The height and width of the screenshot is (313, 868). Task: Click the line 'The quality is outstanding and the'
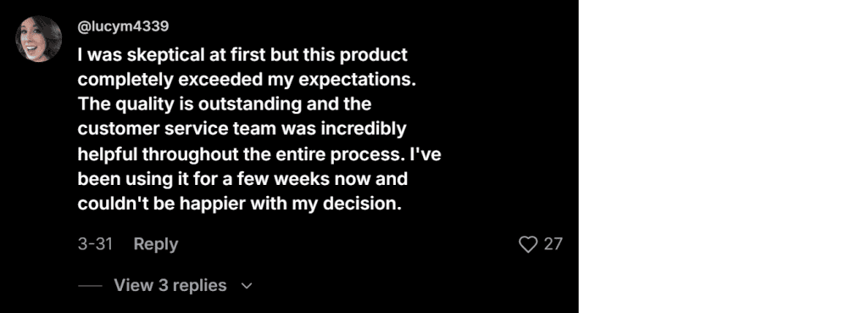[x=224, y=104]
